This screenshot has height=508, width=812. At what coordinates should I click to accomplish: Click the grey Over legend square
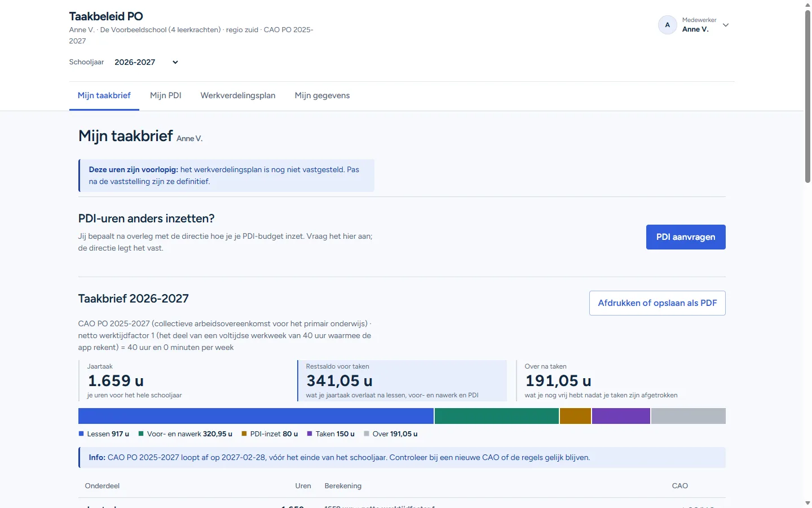coord(367,433)
